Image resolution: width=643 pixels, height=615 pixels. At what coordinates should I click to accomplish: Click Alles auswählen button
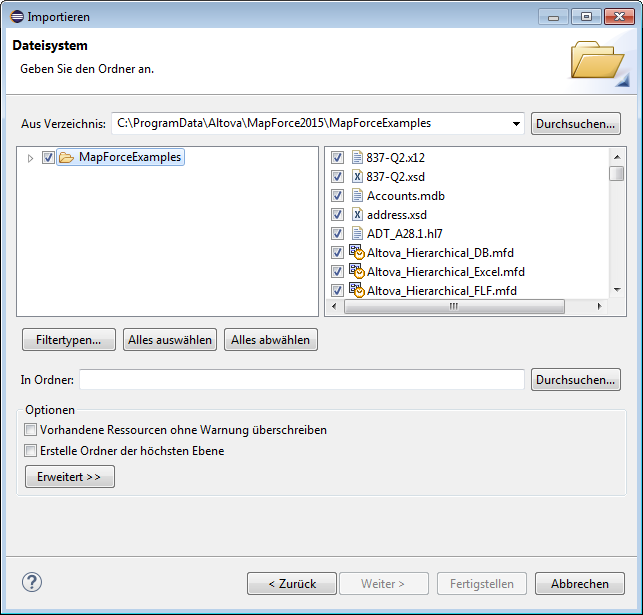click(x=170, y=340)
